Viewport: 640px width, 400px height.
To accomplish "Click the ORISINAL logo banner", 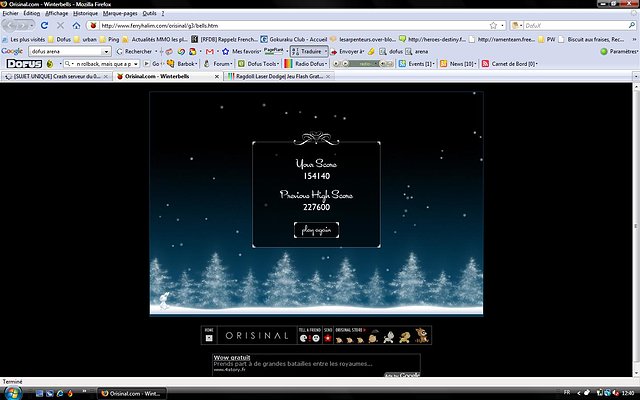I will 256,336.
